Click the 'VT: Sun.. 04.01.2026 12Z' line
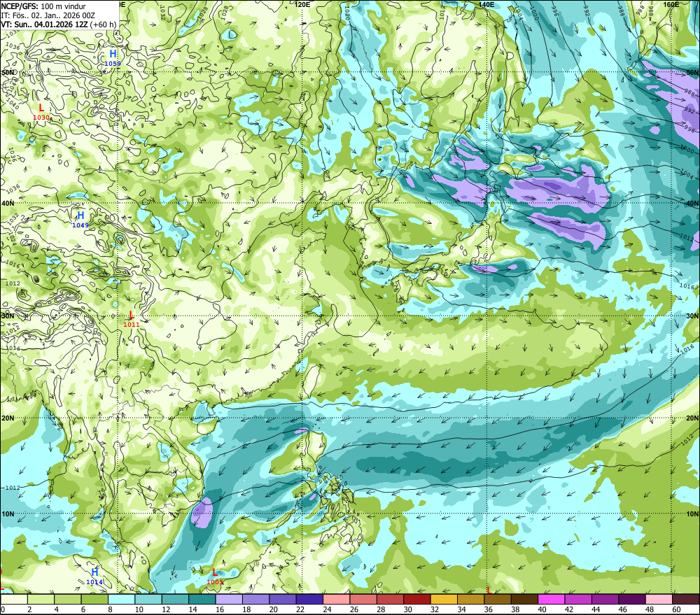 pos(44,24)
